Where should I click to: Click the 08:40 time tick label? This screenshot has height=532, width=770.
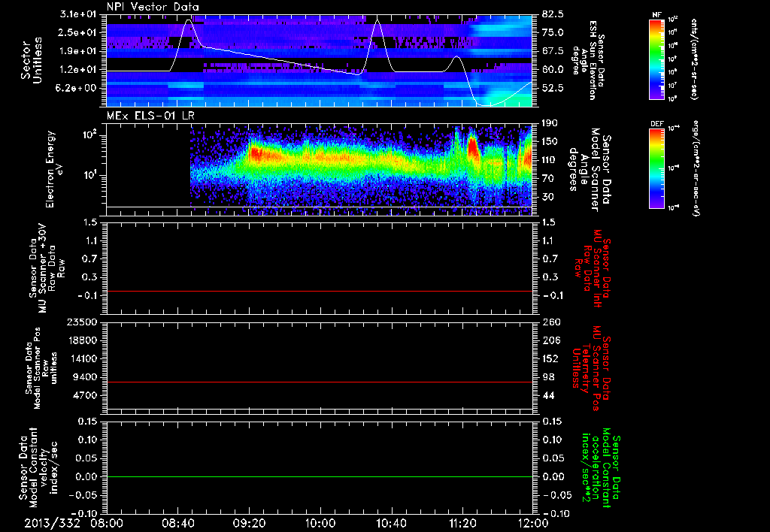click(x=180, y=523)
